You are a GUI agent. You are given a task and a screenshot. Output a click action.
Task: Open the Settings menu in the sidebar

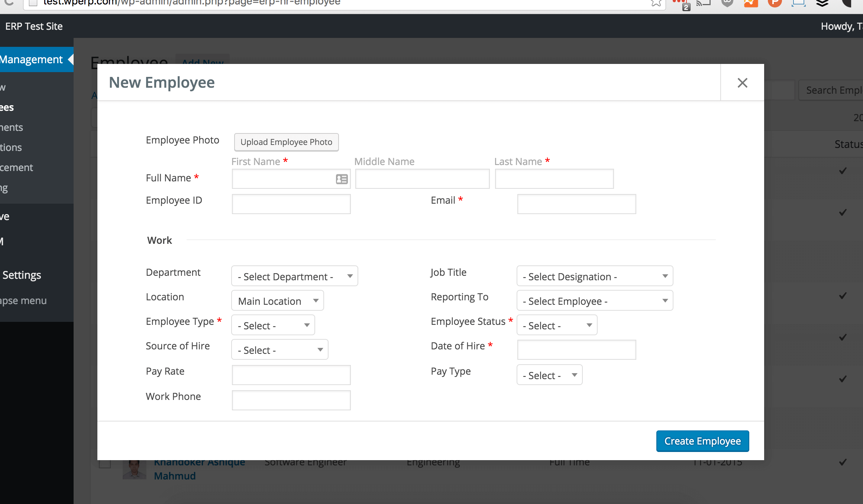tap(22, 275)
